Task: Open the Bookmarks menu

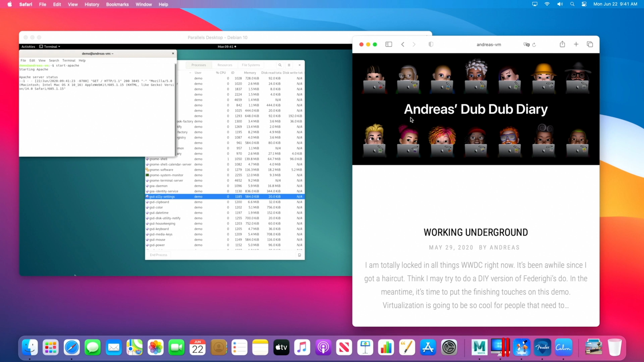Action: pyautogui.click(x=117, y=4)
